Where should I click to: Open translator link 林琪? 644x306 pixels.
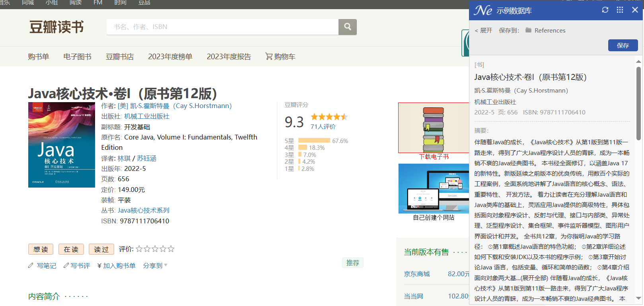(x=124, y=158)
